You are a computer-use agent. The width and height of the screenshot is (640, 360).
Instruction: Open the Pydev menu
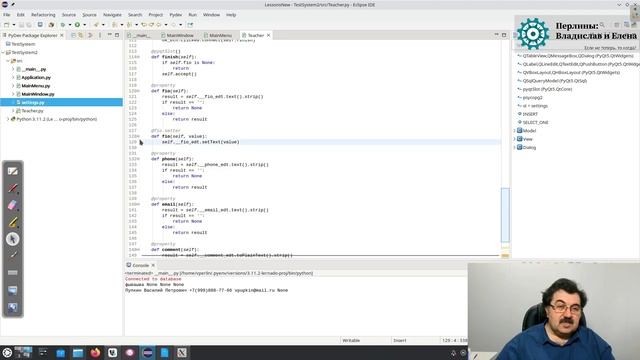coord(176,15)
